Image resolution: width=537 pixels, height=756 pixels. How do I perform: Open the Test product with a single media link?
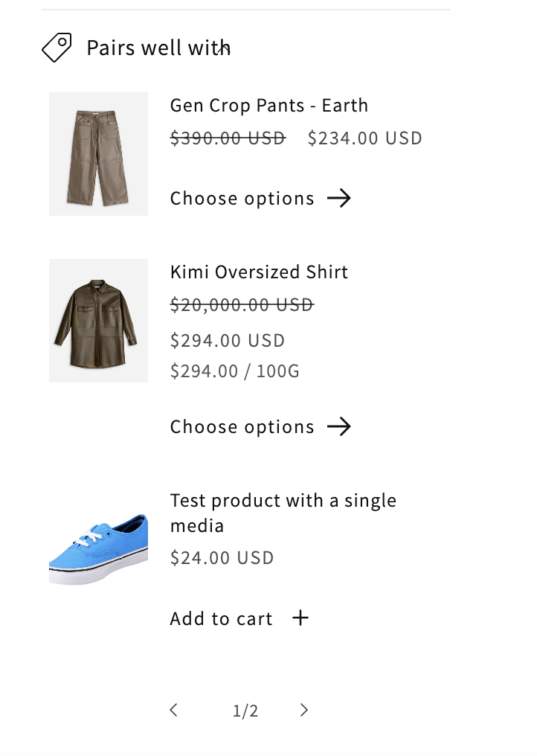coord(283,513)
